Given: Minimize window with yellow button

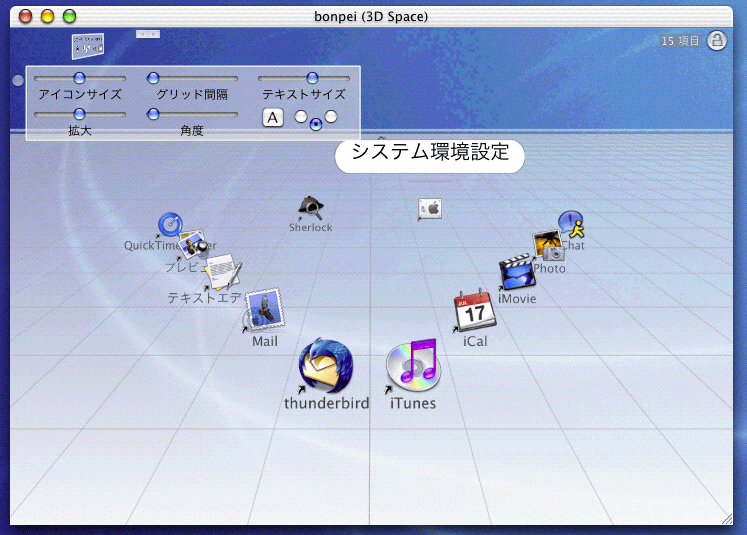Looking at the screenshot, I should (47, 16).
